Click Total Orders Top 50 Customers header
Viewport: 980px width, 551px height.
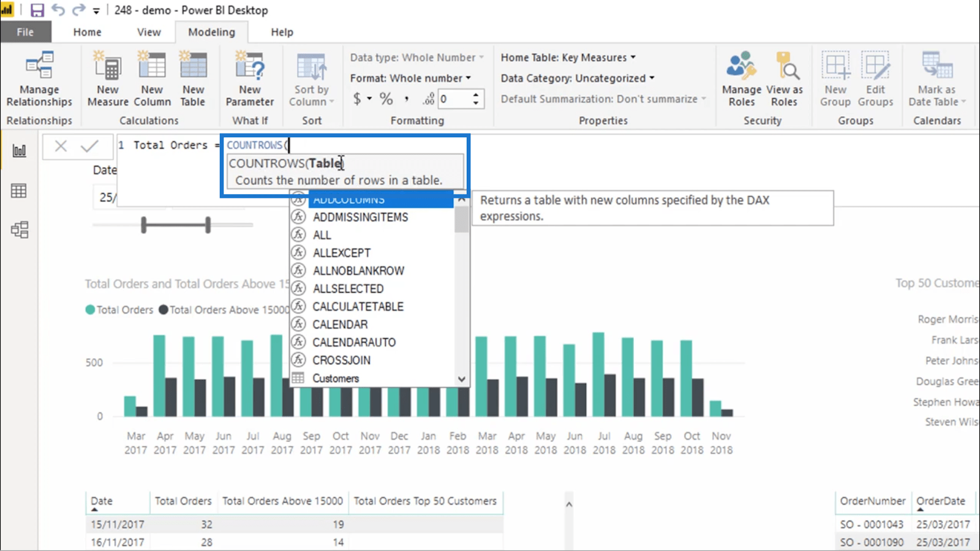pyautogui.click(x=425, y=501)
